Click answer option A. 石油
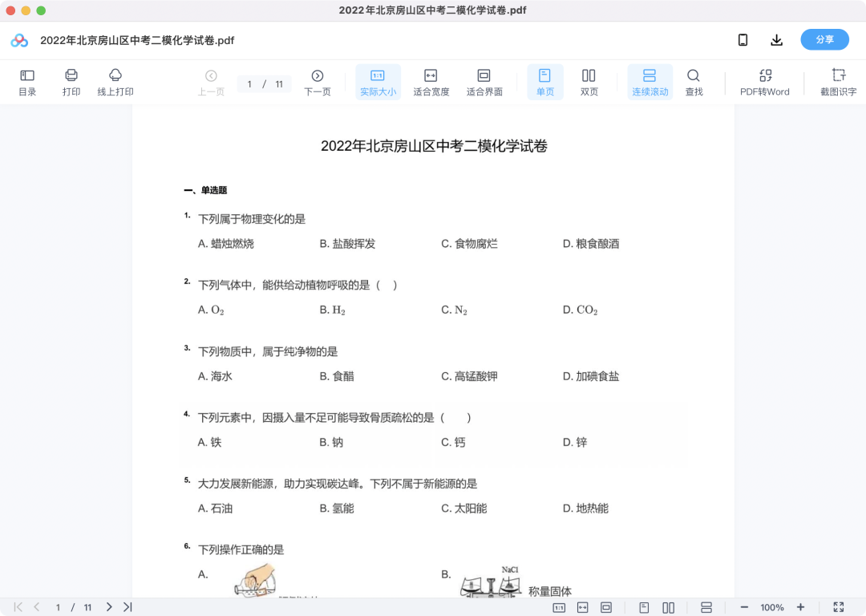866x616 pixels. click(216, 509)
